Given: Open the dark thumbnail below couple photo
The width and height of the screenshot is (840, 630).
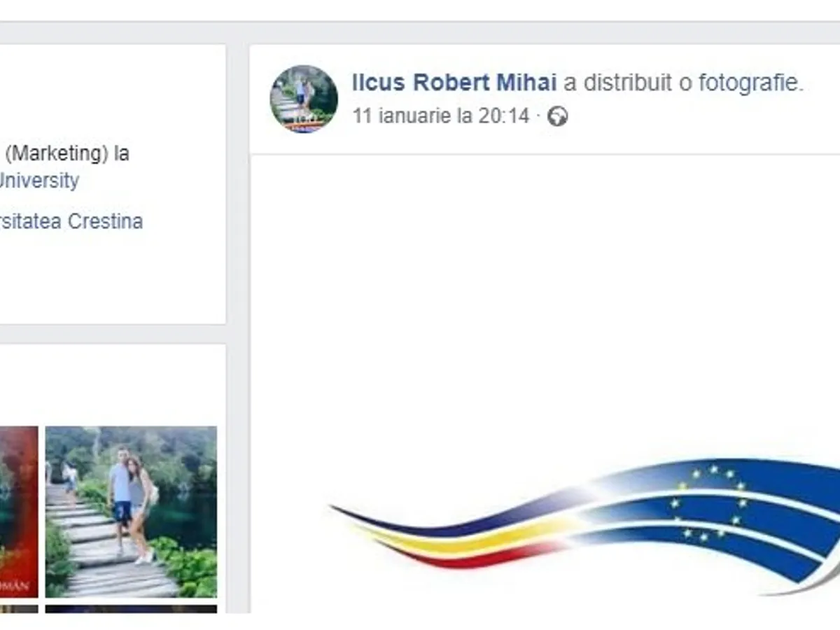Looking at the screenshot, I should [x=131, y=609].
